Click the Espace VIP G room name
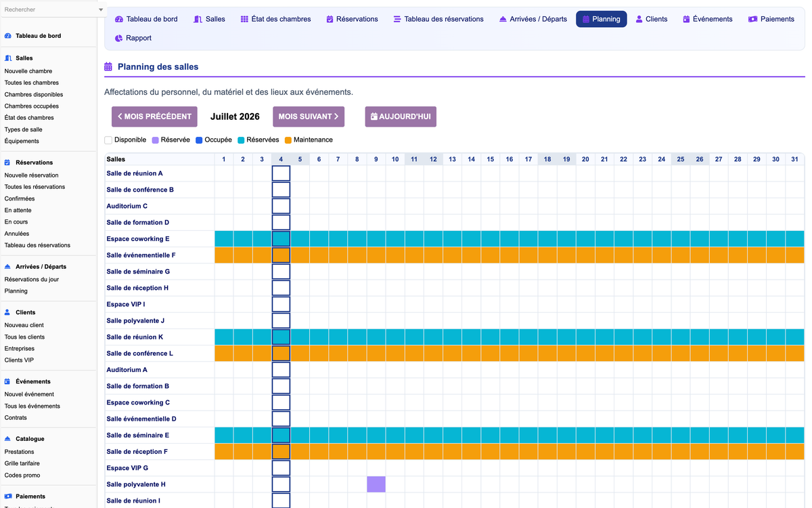The width and height of the screenshot is (812, 508). click(x=127, y=468)
